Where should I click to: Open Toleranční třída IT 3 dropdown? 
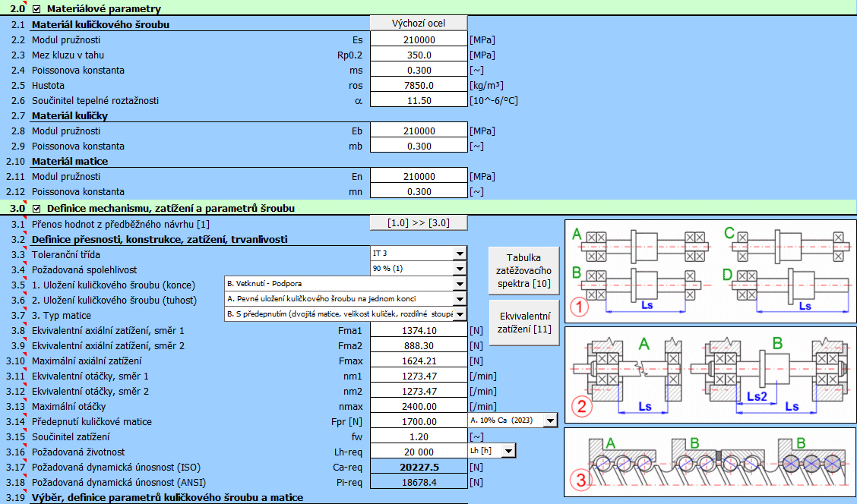pos(460,254)
